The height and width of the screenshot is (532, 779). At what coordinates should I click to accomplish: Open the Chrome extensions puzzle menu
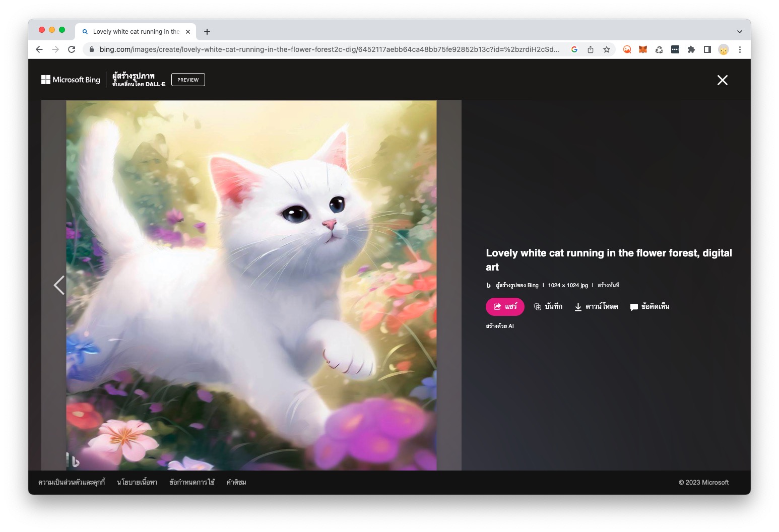pyautogui.click(x=691, y=49)
